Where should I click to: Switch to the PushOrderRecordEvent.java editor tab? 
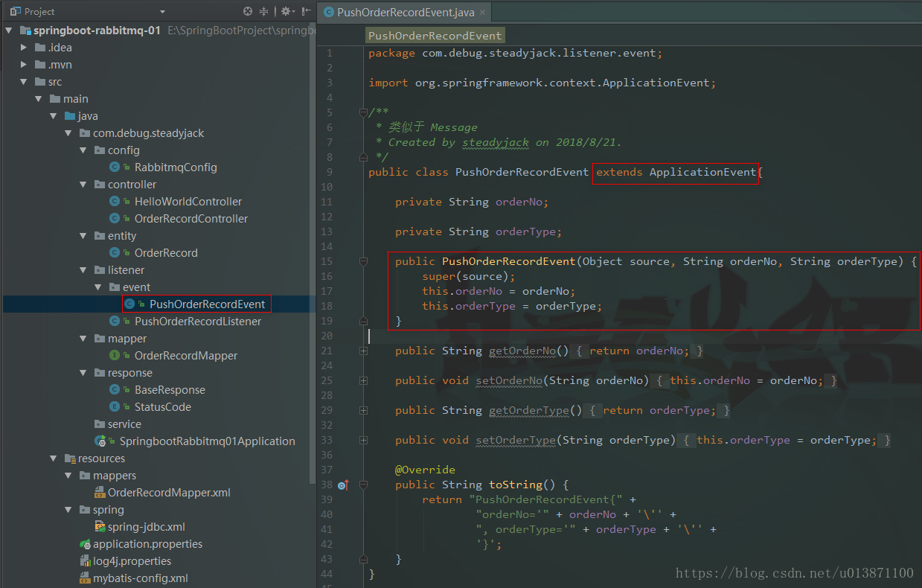point(404,13)
